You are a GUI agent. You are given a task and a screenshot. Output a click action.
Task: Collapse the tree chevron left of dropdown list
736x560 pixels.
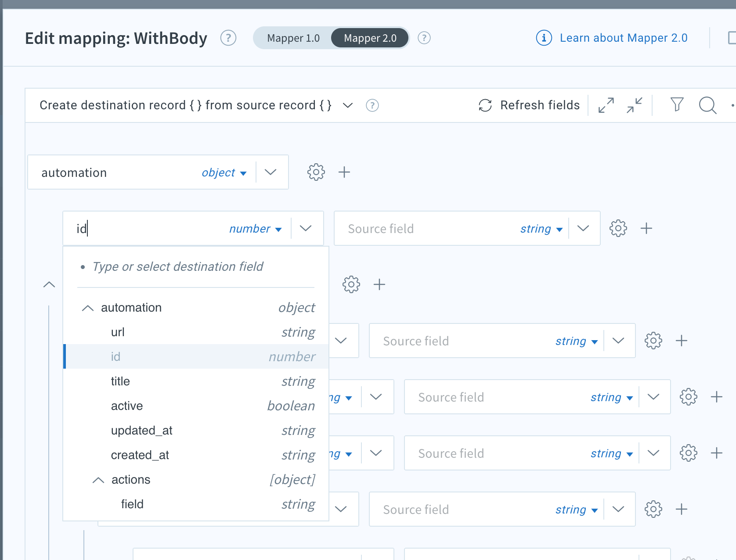pos(49,285)
